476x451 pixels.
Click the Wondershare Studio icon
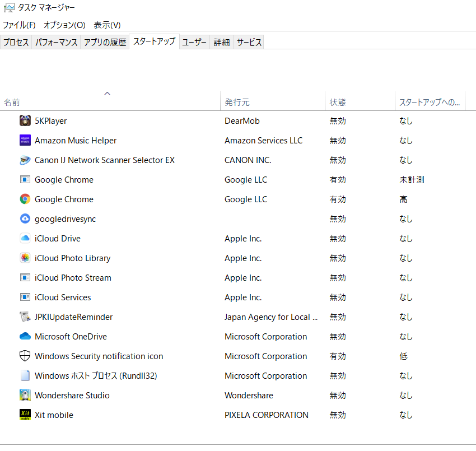pyautogui.click(x=25, y=395)
